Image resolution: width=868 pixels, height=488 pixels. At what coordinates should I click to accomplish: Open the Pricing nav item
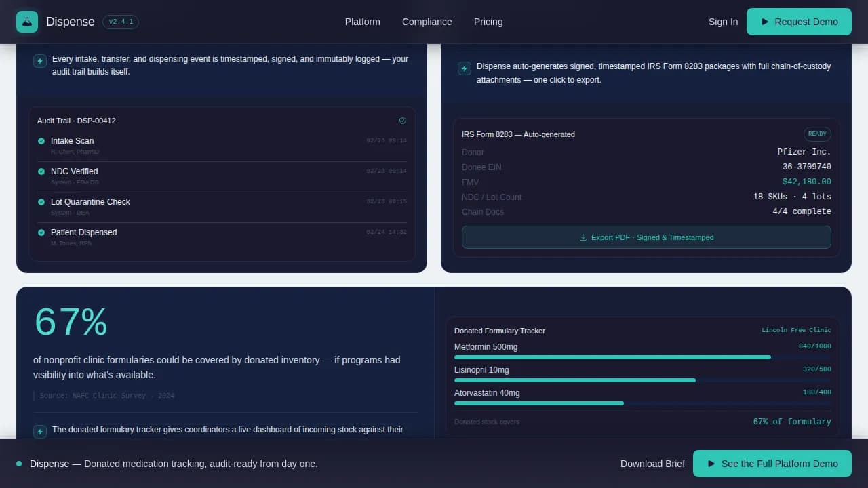click(488, 22)
